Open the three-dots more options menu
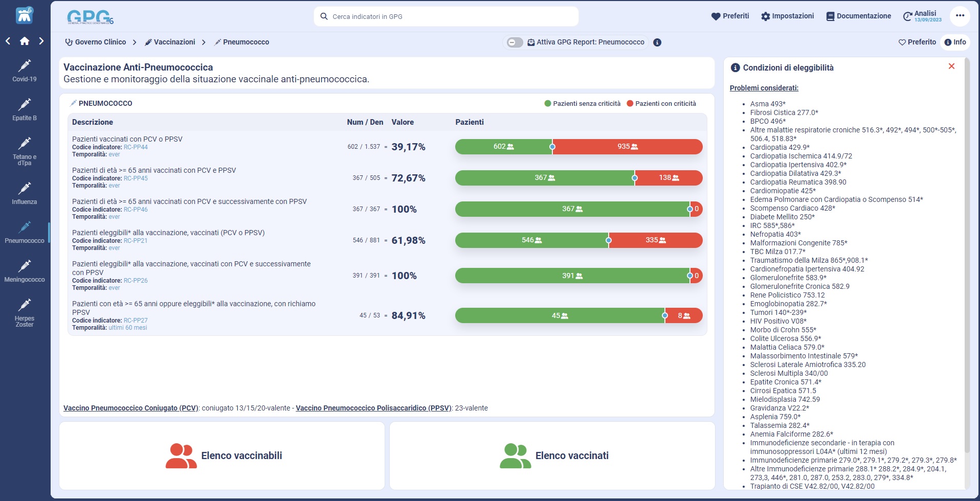The image size is (980, 501). coord(960,16)
